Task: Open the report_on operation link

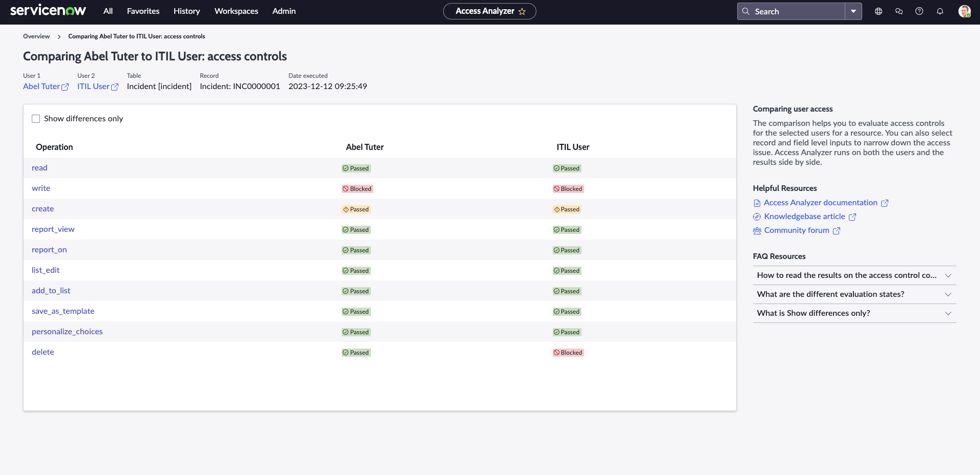Action: (49, 250)
